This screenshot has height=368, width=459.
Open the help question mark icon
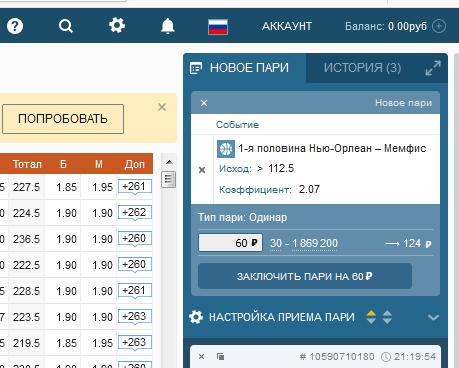point(15,26)
